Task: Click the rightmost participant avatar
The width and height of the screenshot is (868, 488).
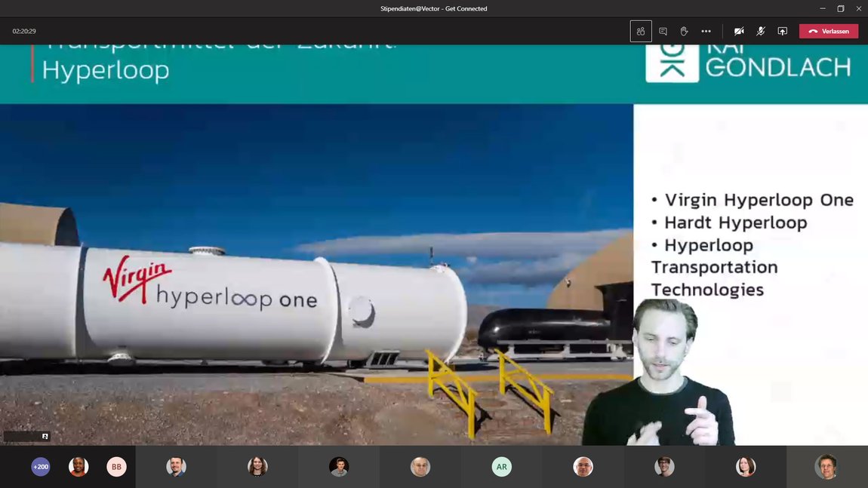Action: (x=826, y=467)
